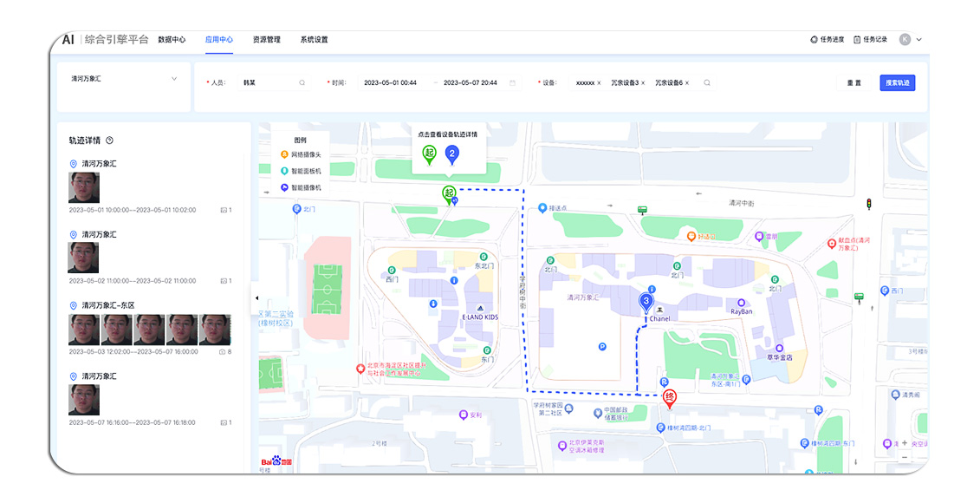Select the blue marker 2 in the popup
Screen dimensions: 980x503
coord(451,153)
